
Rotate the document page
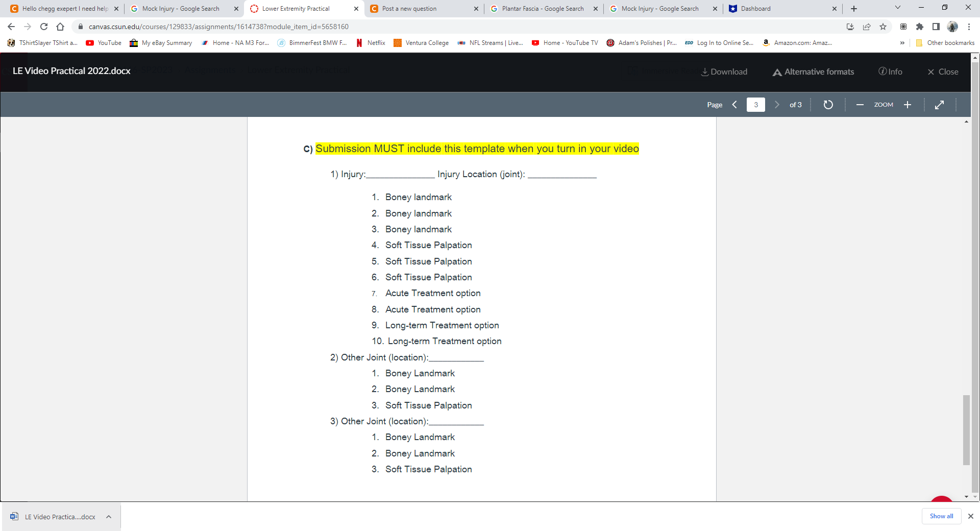point(828,104)
